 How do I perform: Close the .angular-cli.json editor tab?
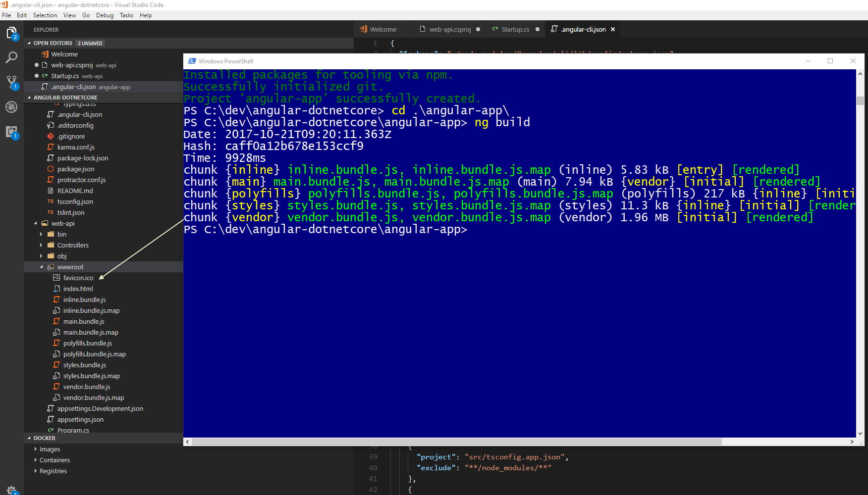613,29
